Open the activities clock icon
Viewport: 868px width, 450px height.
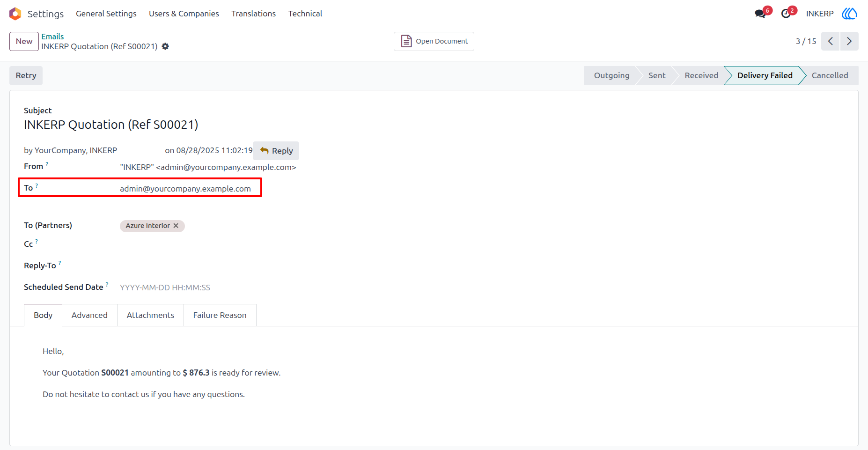pyautogui.click(x=786, y=14)
